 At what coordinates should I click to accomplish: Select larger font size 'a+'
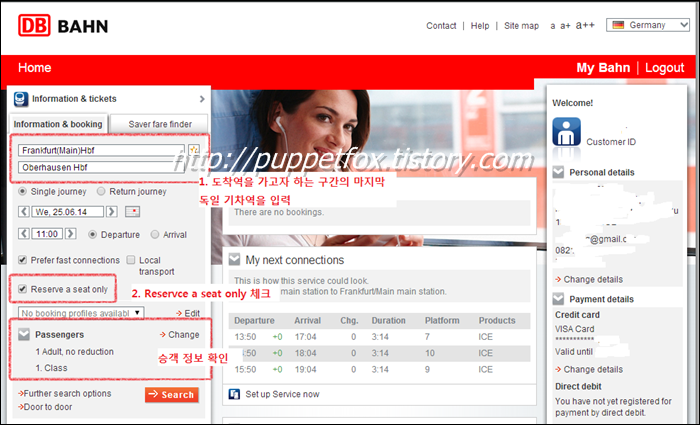565,26
